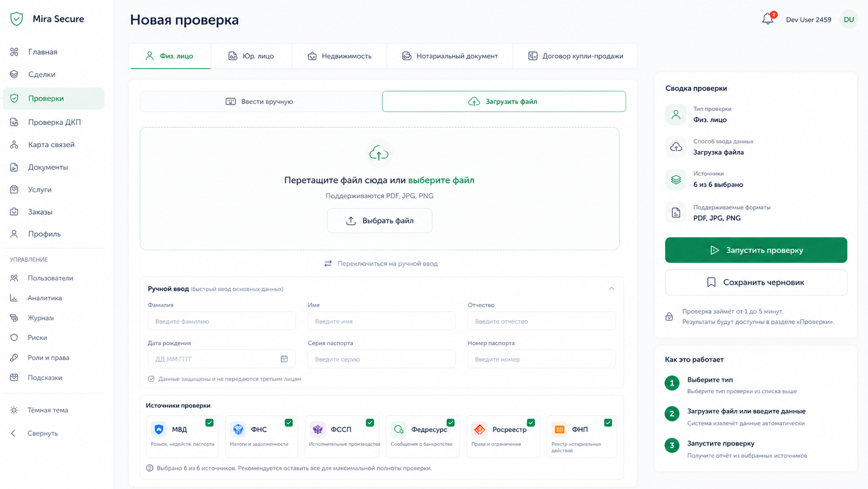Image resolution: width=868 pixels, height=489 pixels.
Task: Uncheck the Росреестр source checkbox
Action: tap(531, 422)
